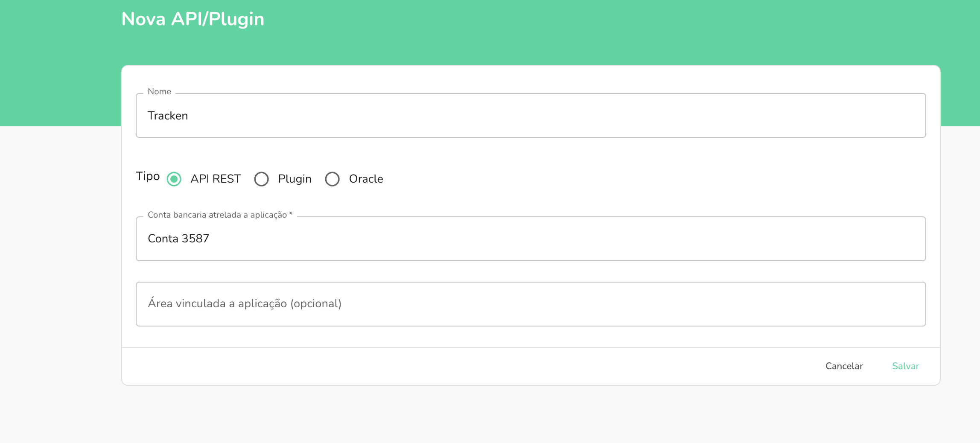The image size is (980, 443).
Task: Click the 'Tipo' label
Action: coord(148,176)
